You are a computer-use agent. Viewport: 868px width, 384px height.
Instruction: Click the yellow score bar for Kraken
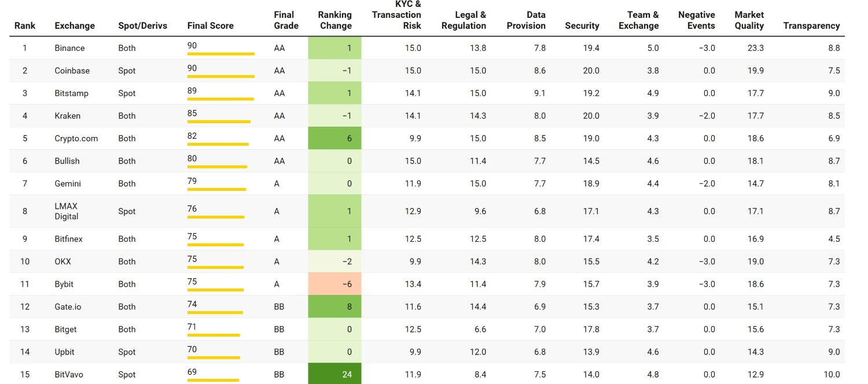point(219,121)
